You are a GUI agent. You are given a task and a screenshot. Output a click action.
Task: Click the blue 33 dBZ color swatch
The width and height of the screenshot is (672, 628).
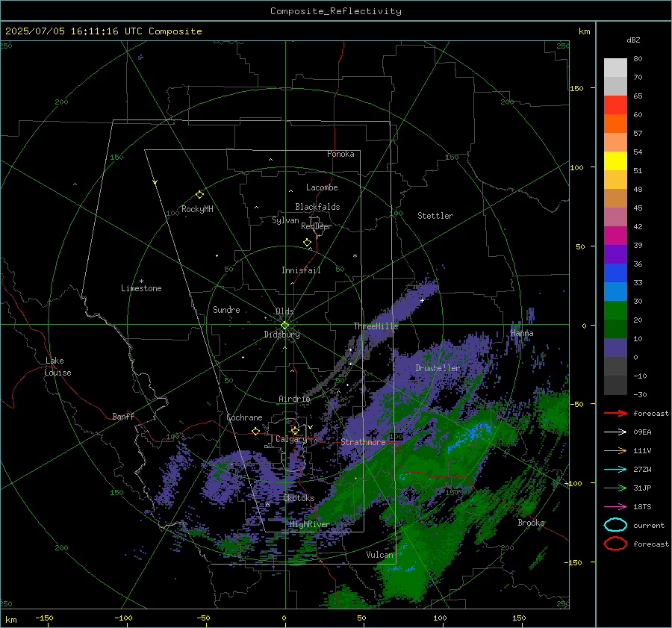click(x=615, y=273)
